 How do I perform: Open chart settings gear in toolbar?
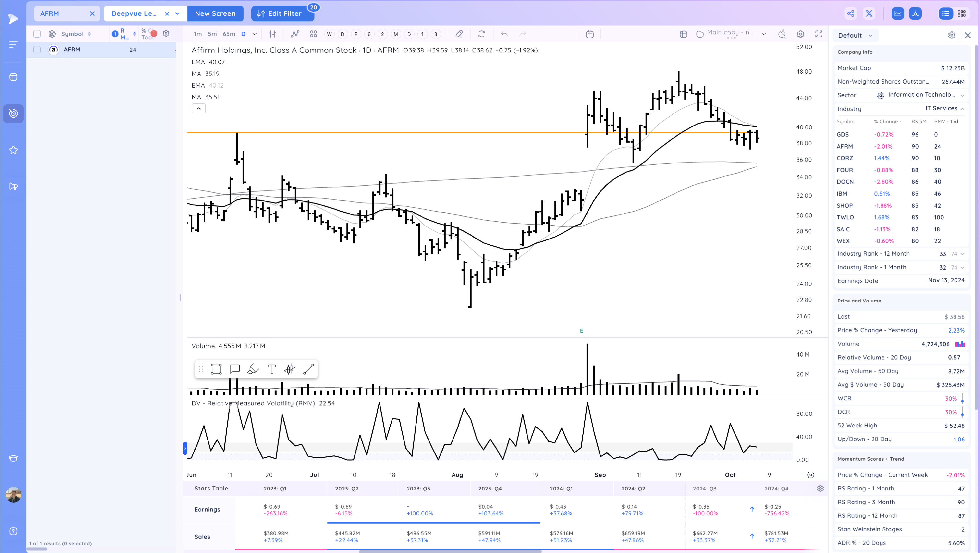[800, 34]
